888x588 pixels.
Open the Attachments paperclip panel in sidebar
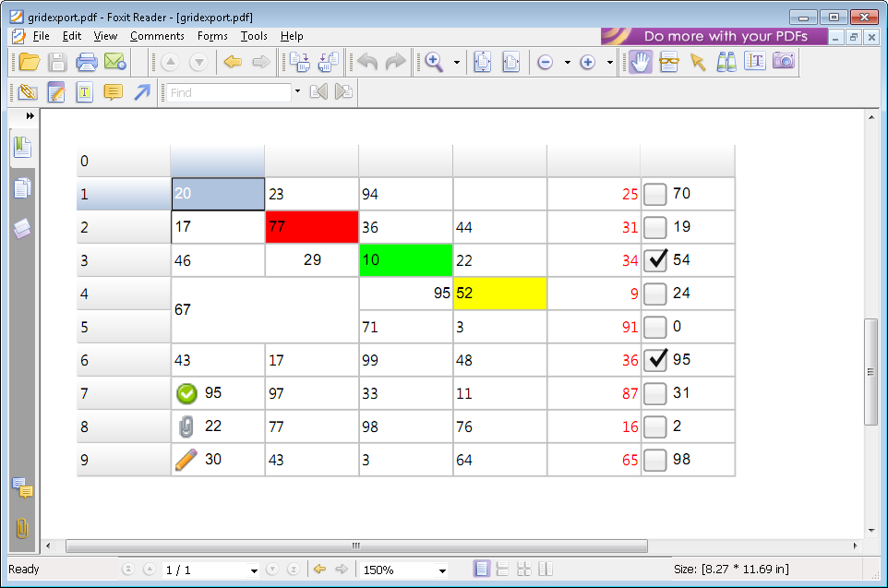tap(22, 529)
